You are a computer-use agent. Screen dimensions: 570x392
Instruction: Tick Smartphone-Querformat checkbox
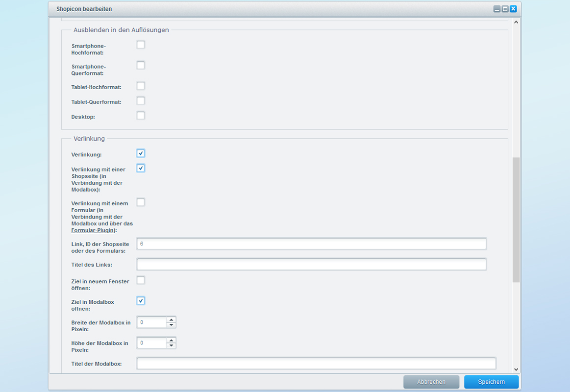click(141, 65)
